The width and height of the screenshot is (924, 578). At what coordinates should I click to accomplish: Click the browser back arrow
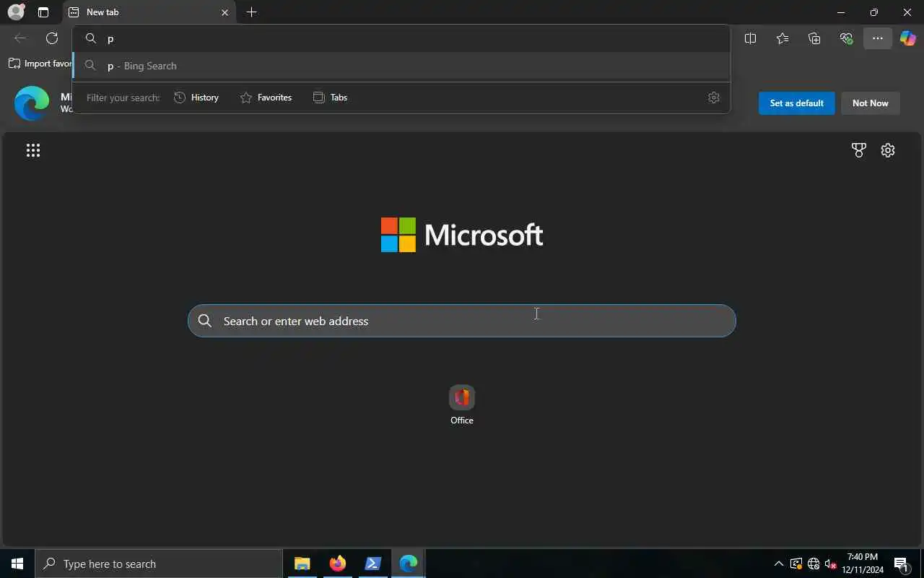click(20, 38)
